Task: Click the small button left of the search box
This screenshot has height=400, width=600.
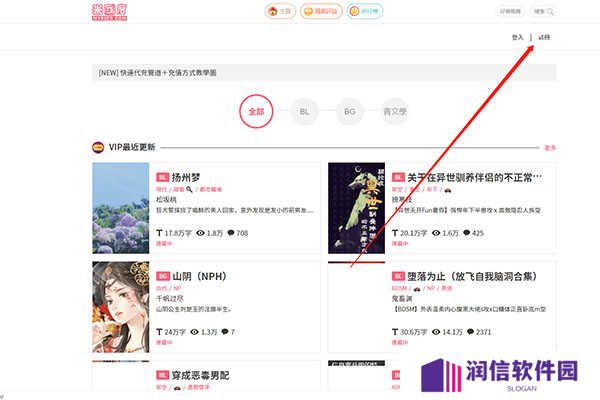Action: 510,11
